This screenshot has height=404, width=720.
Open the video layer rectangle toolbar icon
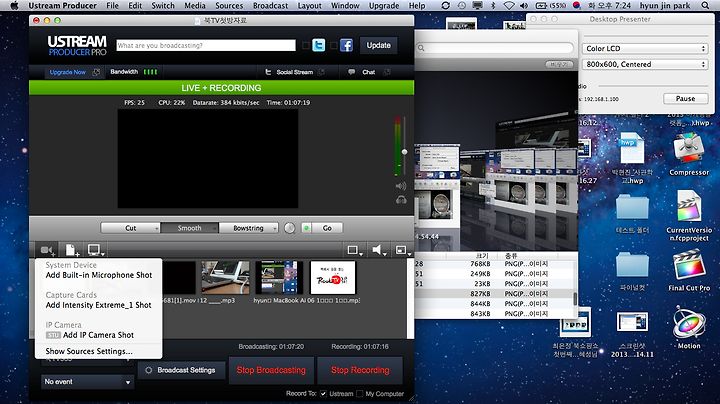(354, 250)
